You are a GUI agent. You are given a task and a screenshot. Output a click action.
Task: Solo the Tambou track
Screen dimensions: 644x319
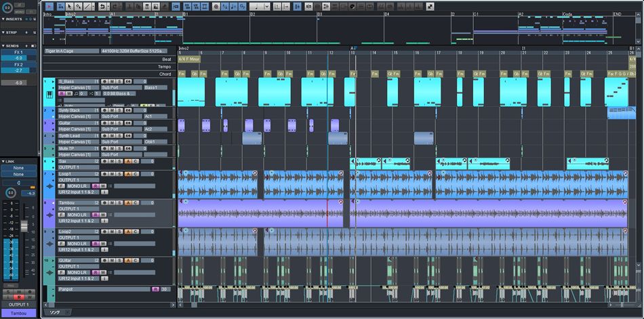(x=119, y=203)
